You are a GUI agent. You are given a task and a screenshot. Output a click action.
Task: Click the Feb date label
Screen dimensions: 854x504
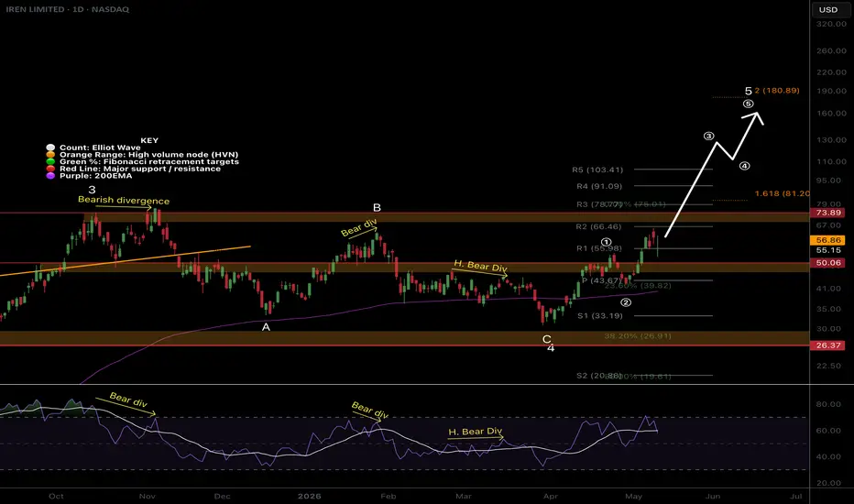point(388,497)
